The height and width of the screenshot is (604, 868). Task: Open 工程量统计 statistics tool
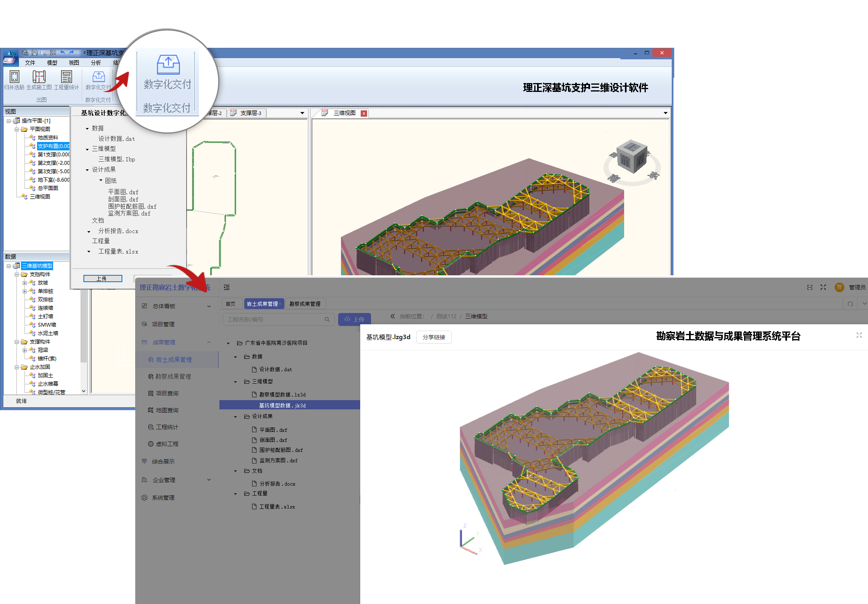66,77
